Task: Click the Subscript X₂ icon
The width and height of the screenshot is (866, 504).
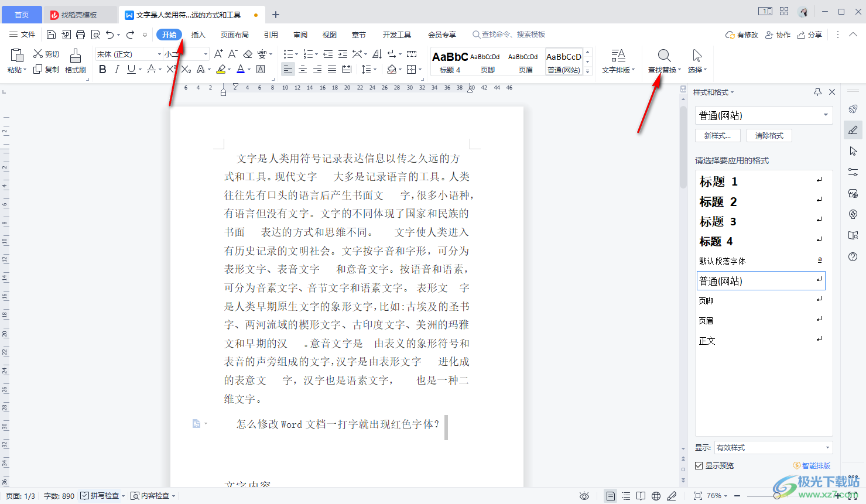Action: [x=186, y=69]
